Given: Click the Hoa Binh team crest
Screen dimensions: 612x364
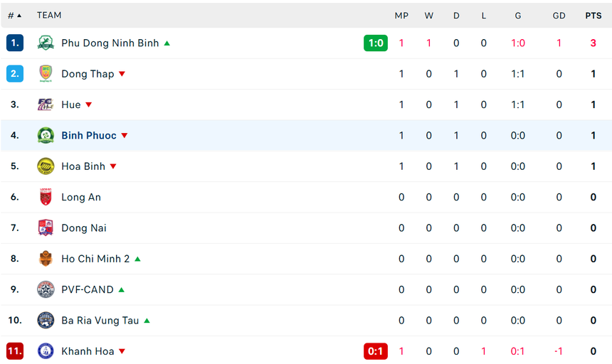Looking at the screenshot, I should [x=46, y=166].
